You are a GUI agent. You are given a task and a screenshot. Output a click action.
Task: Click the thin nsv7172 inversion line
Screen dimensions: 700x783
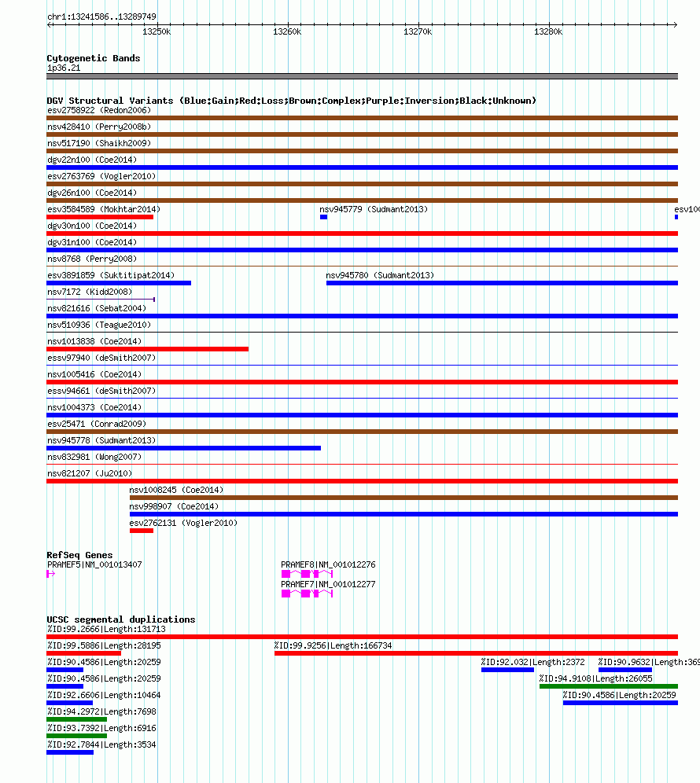pos(101,299)
